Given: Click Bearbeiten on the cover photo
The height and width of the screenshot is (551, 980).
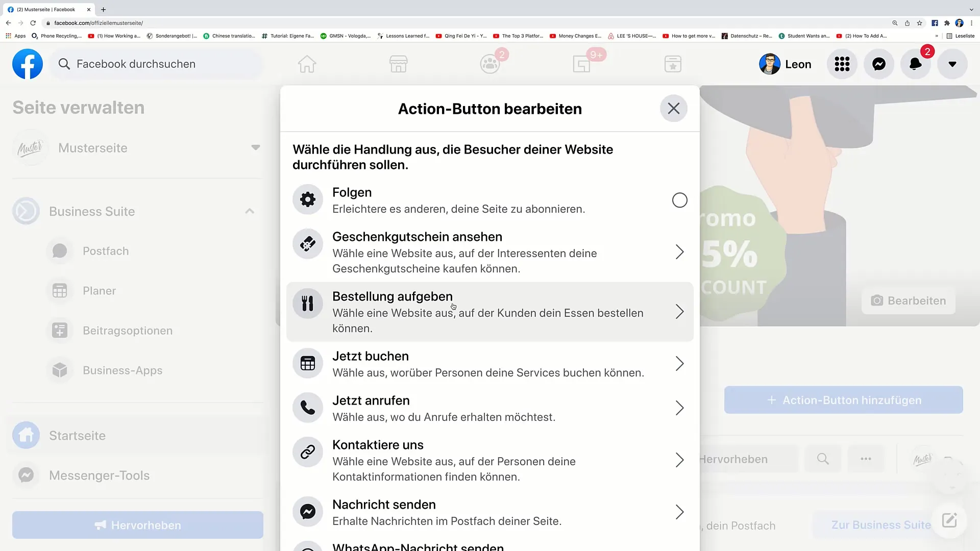Looking at the screenshot, I should 909,300.
